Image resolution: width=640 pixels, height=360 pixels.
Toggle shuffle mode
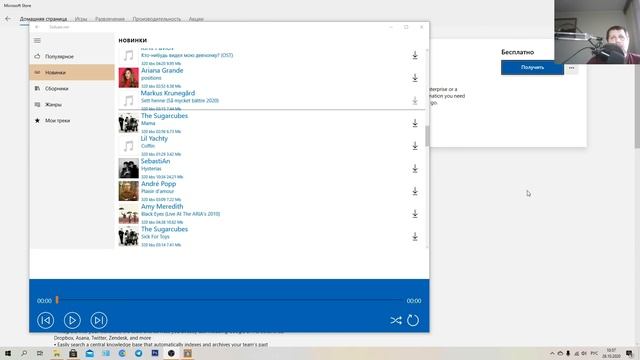[396, 320]
